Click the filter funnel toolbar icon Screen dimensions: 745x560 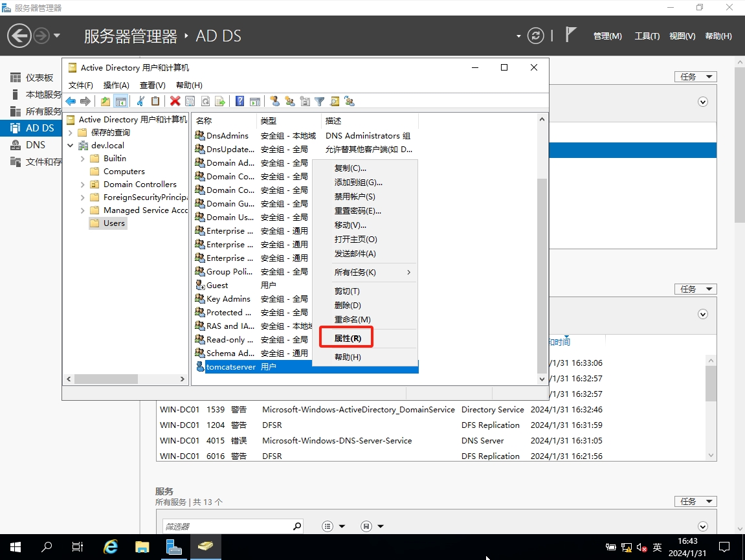click(319, 101)
